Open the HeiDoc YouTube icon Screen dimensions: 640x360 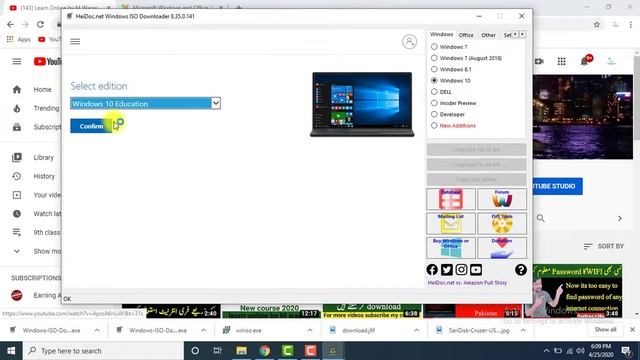(476, 269)
